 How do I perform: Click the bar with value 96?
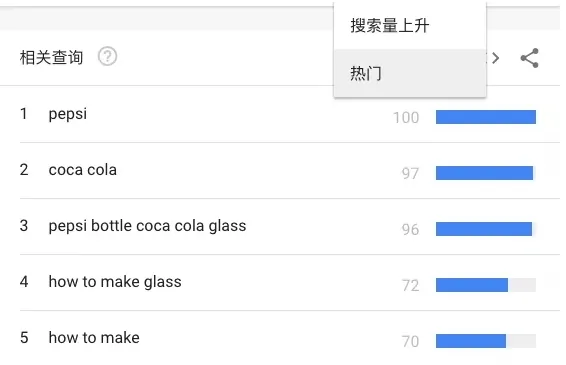click(x=484, y=229)
